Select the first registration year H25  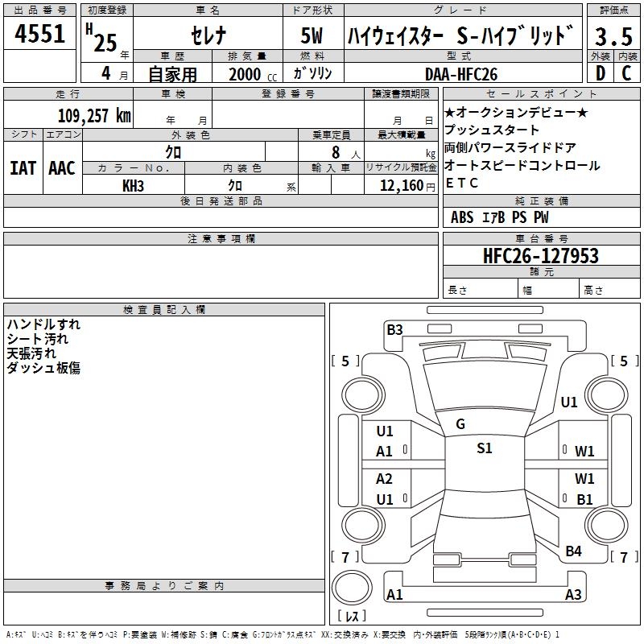pyautogui.click(x=101, y=38)
